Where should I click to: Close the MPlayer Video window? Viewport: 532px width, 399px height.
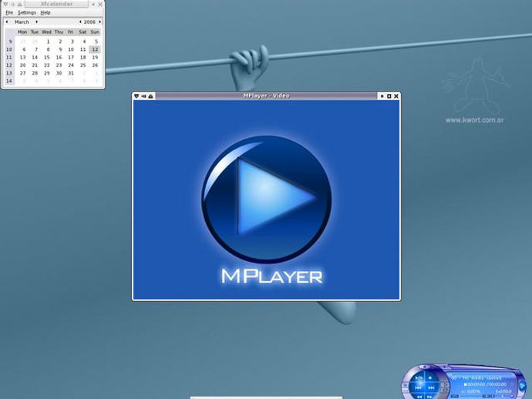396,96
